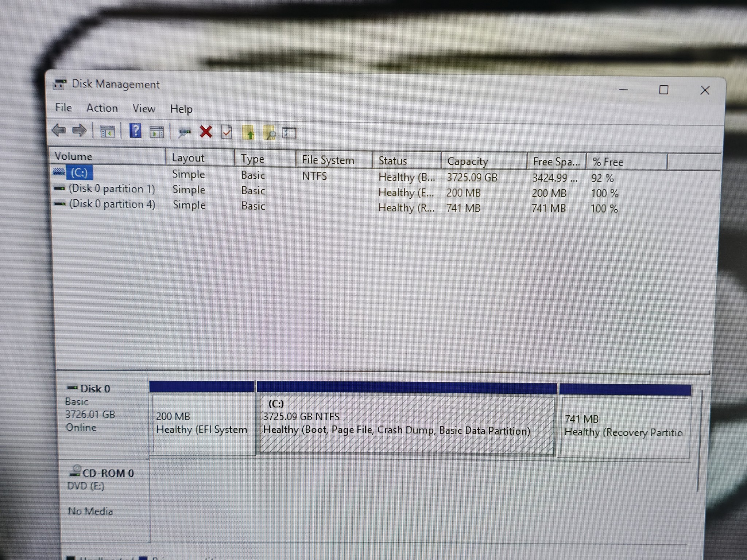Screen dimensions: 747x560
Task: Click the red X Delete icon
Action: pos(206,132)
